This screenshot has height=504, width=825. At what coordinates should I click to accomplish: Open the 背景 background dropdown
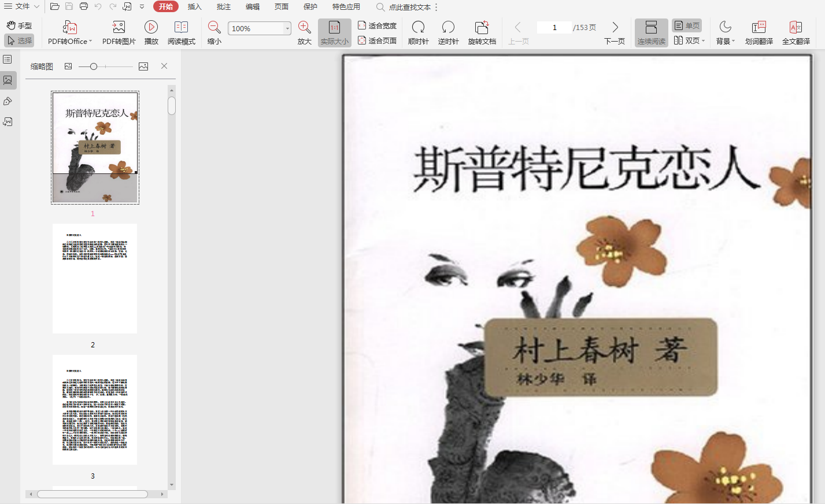point(725,33)
